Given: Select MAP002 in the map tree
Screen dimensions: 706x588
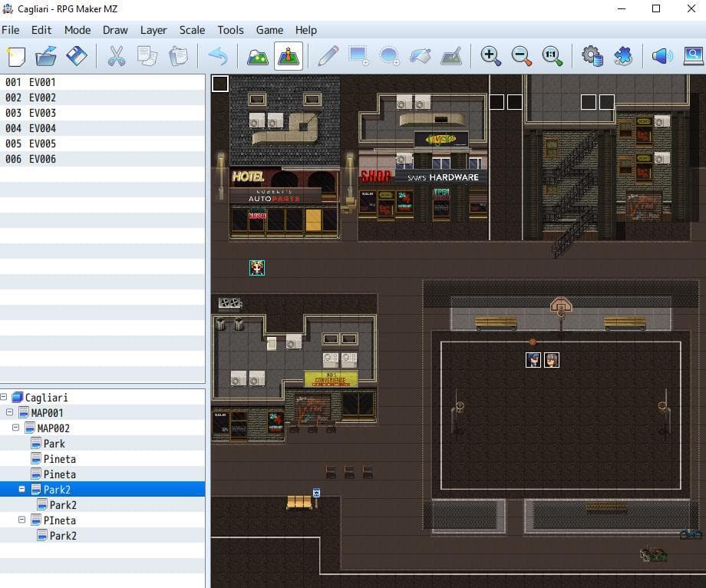Looking at the screenshot, I should pos(53,428).
